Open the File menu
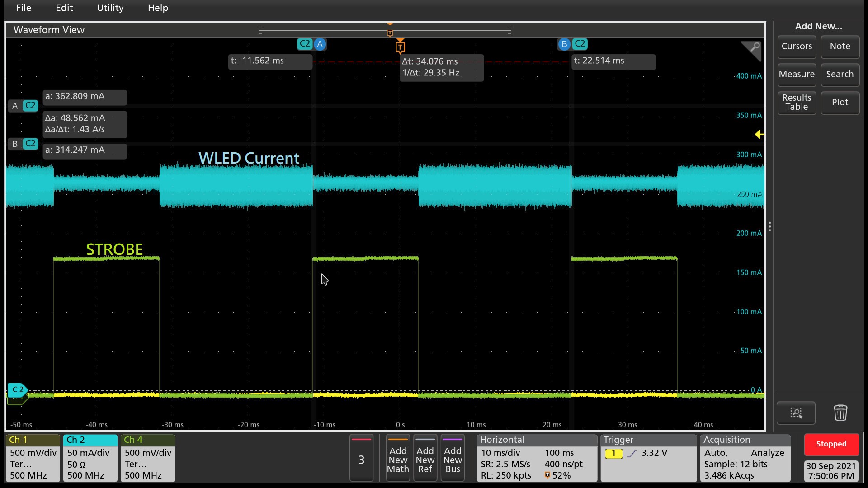 [24, 8]
